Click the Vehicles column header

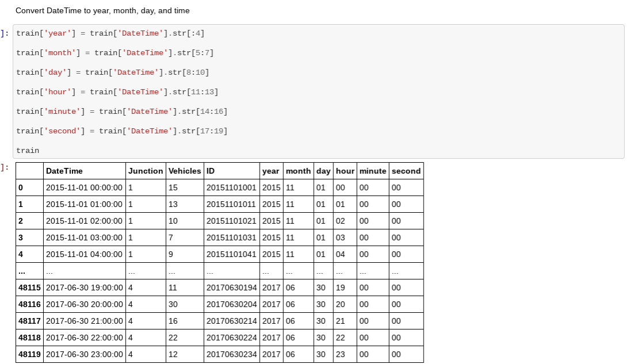tap(183, 171)
